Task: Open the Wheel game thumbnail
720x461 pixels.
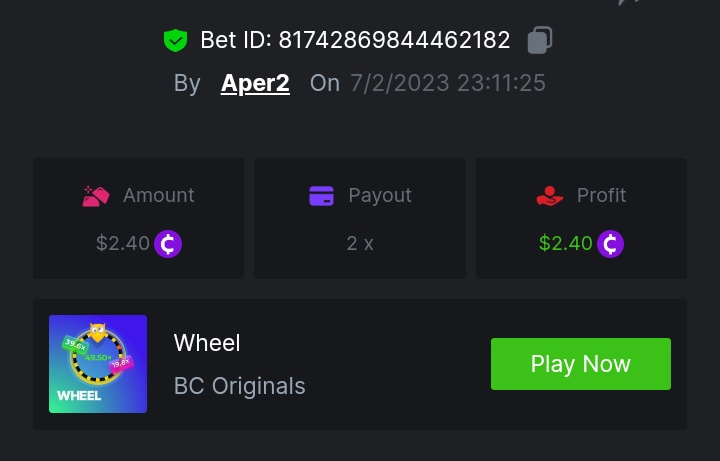Action: coord(98,364)
